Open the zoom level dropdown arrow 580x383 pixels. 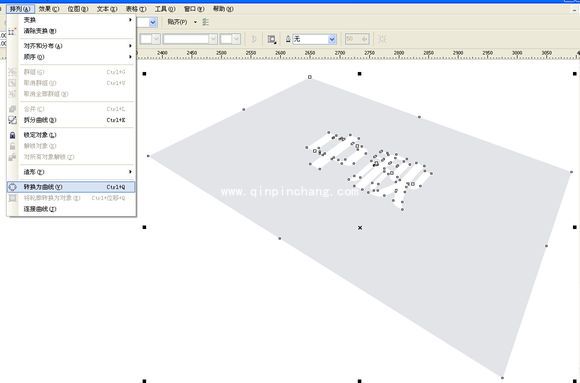[152, 23]
